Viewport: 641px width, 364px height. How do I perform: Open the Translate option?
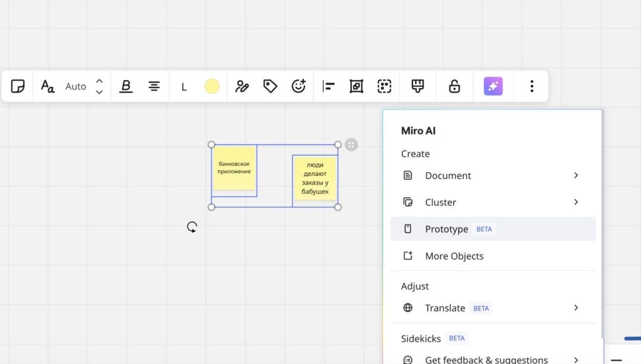(445, 308)
